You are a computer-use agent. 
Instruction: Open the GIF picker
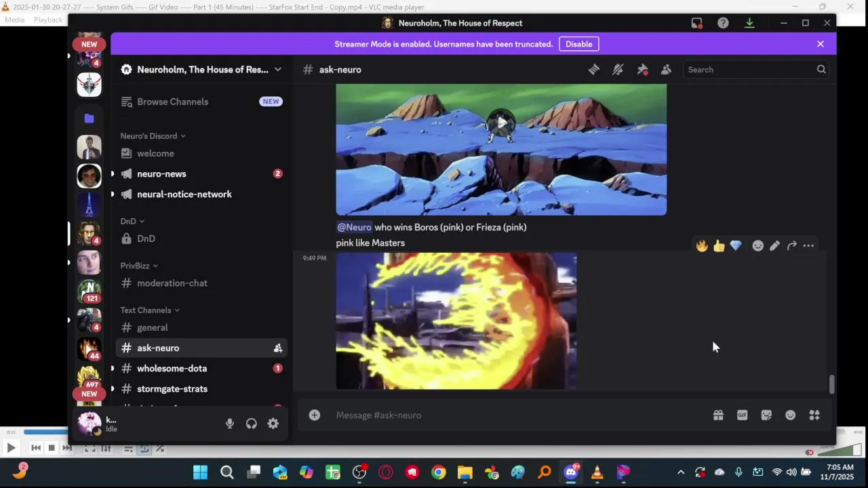point(742,415)
